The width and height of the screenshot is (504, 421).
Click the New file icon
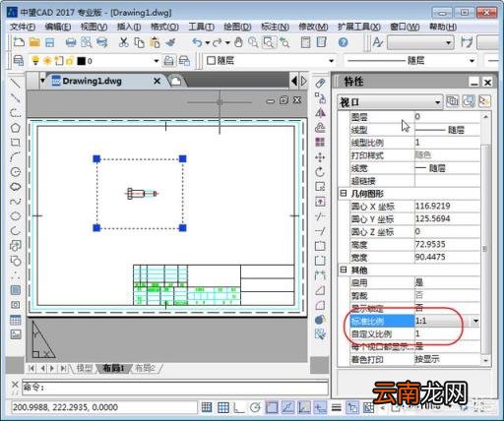[19, 42]
